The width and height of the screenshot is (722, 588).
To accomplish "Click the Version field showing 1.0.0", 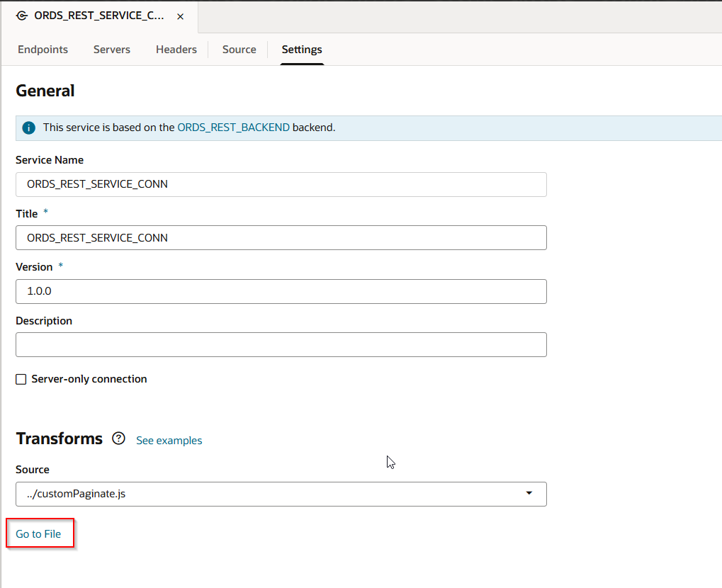I will pos(281,291).
